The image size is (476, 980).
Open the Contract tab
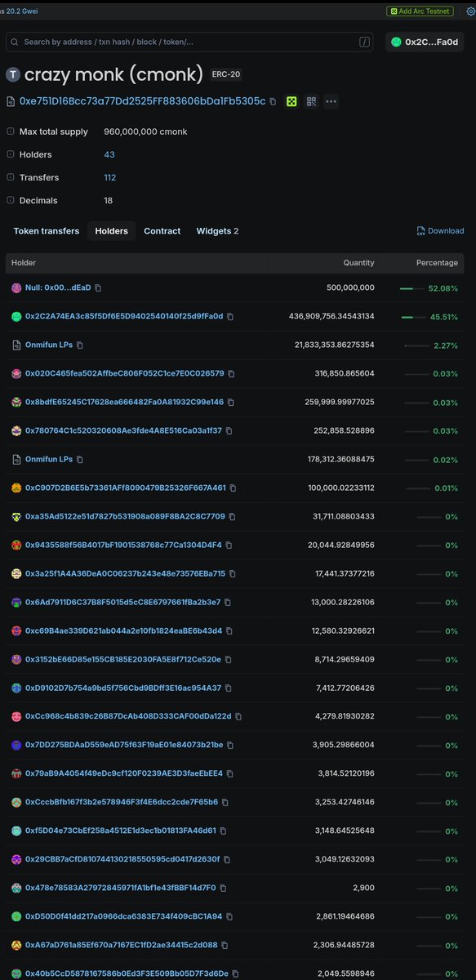coord(162,231)
